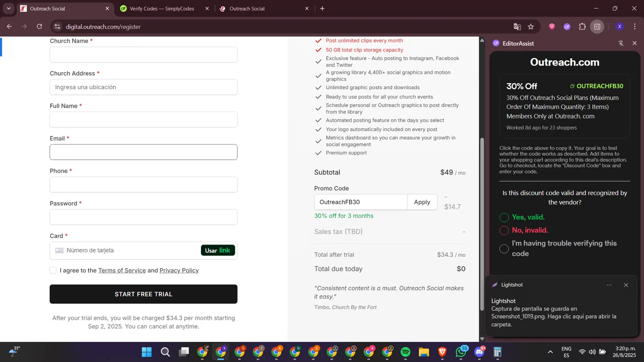Show hidden system tray icons chevron
The width and height of the screenshot is (644, 362).
(x=550, y=352)
